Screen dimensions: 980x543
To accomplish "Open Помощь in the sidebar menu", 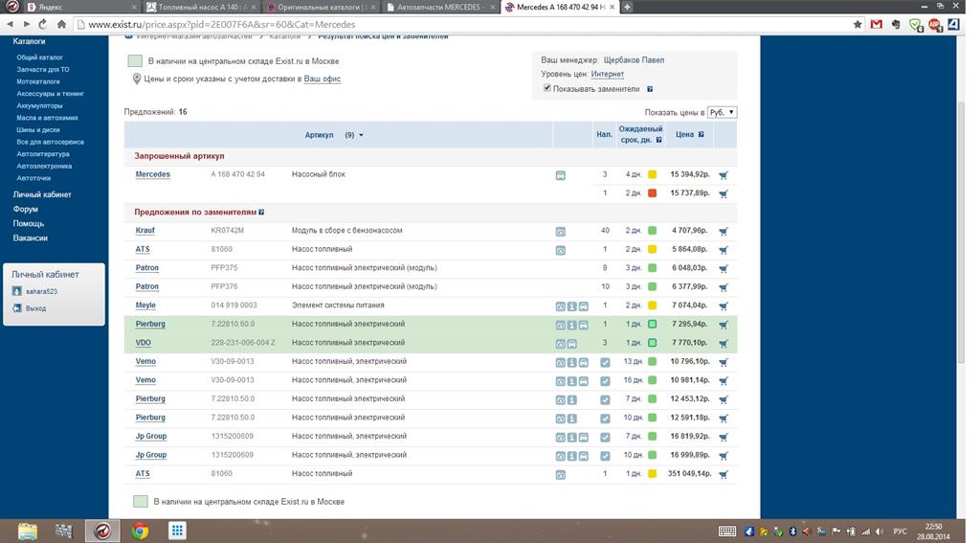I will [28, 223].
